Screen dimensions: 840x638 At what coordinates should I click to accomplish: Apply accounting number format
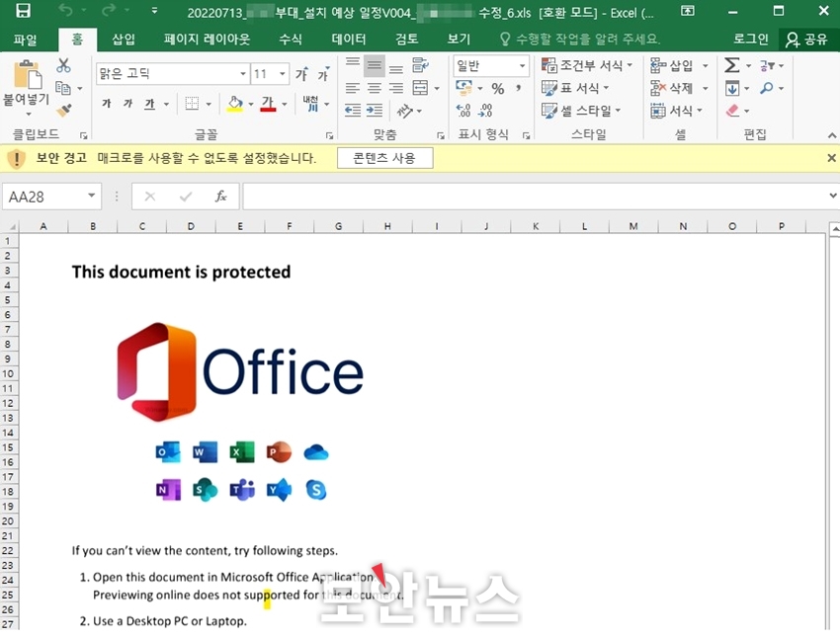click(463, 87)
